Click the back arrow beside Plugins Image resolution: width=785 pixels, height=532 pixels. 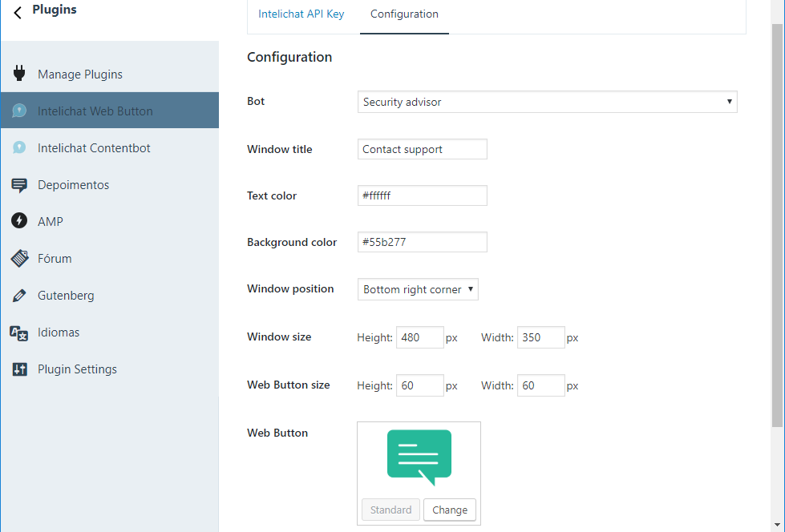[18, 12]
